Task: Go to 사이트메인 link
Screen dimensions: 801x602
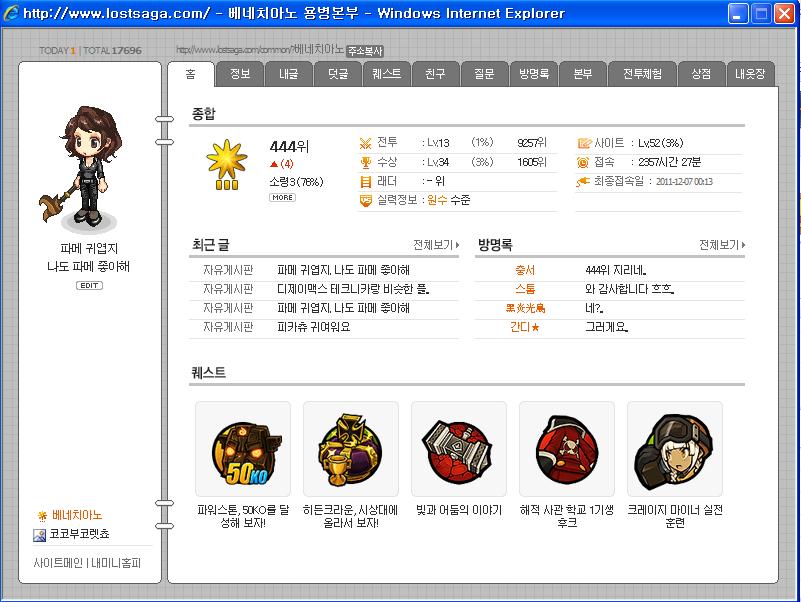Action: pos(58,563)
